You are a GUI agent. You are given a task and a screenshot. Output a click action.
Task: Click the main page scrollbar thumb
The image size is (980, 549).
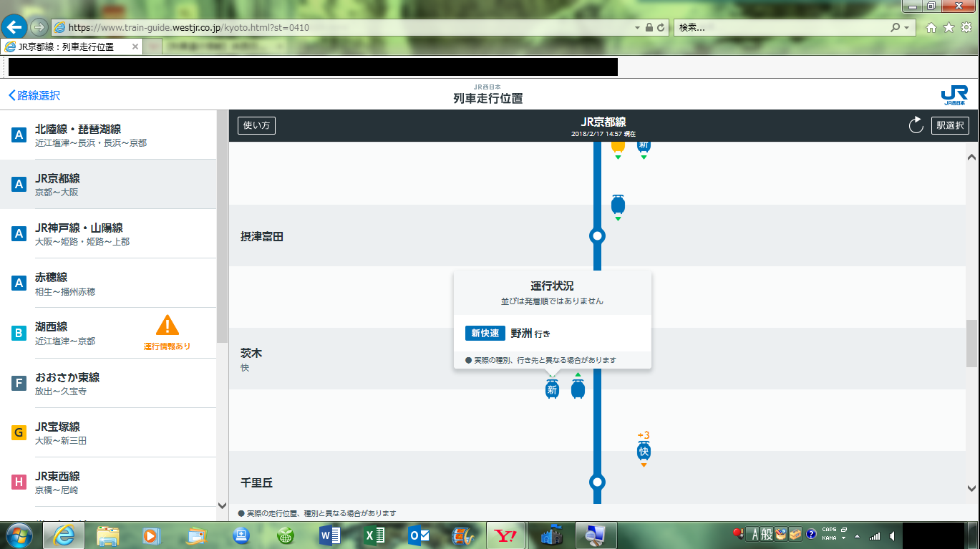pyautogui.click(x=971, y=344)
